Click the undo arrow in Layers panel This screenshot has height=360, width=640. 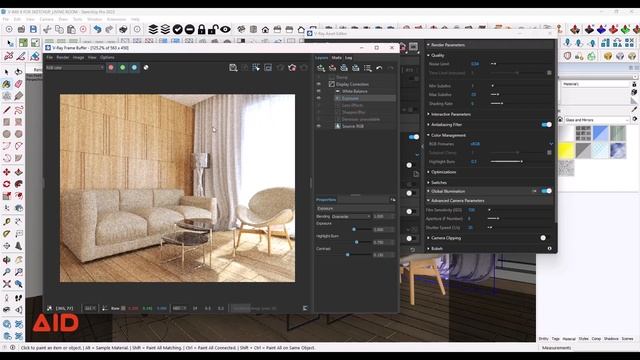pyautogui.click(x=379, y=68)
